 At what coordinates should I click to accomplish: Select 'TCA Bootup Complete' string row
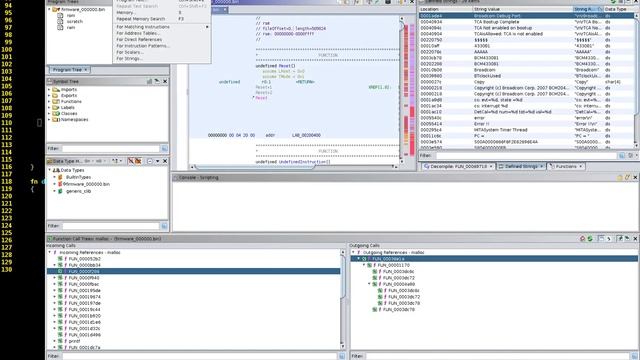point(526,22)
